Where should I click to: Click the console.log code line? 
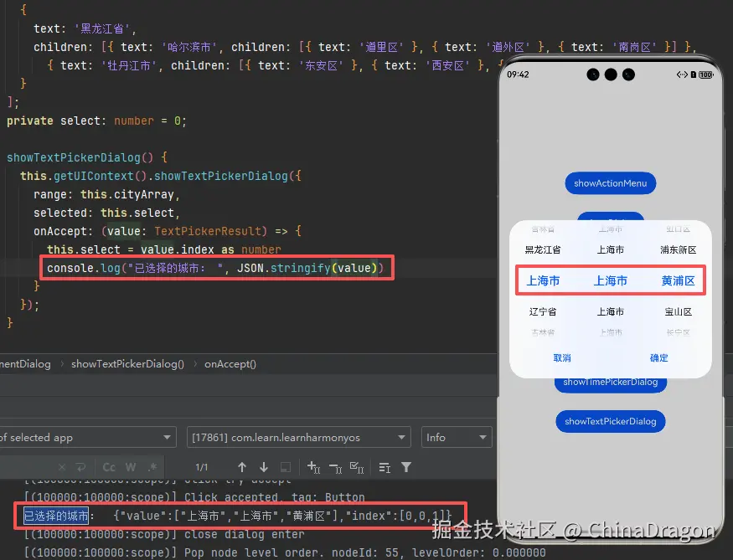pyautogui.click(x=215, y=268)
